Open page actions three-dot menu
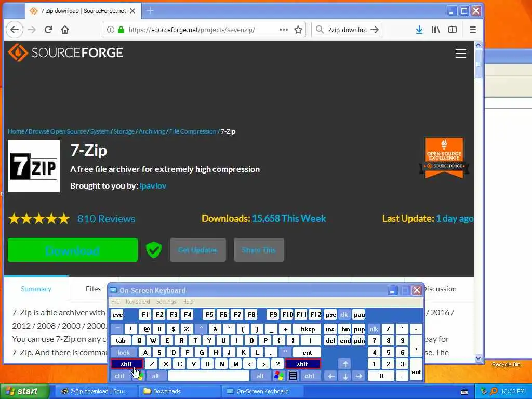 (283, 30)
